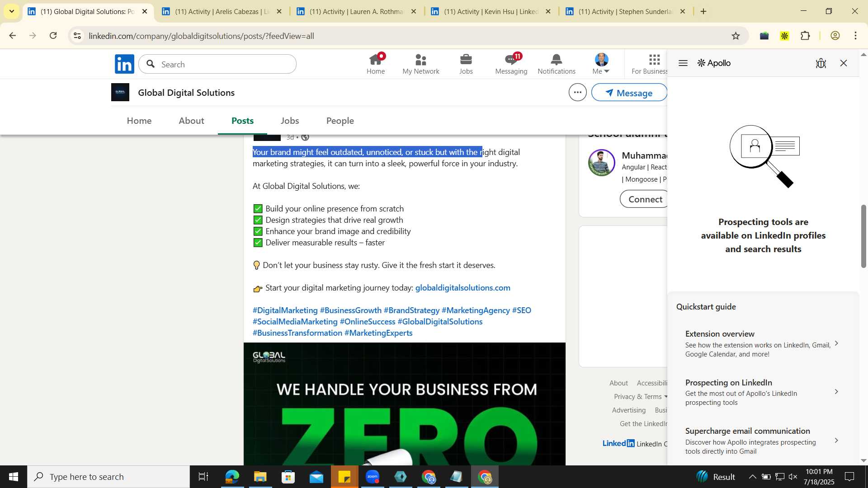
Task: Reload the current page
Action: tap(53, 36)
